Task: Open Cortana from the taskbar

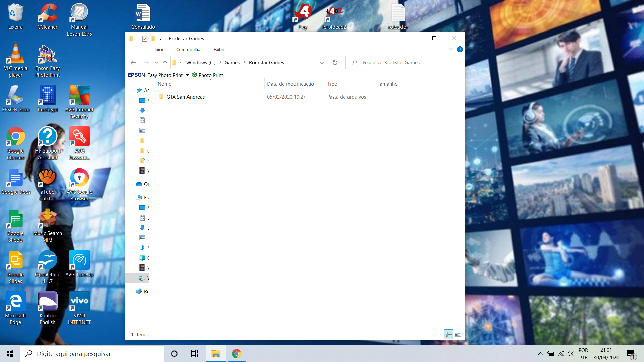Action: click(x=174, y=354)
